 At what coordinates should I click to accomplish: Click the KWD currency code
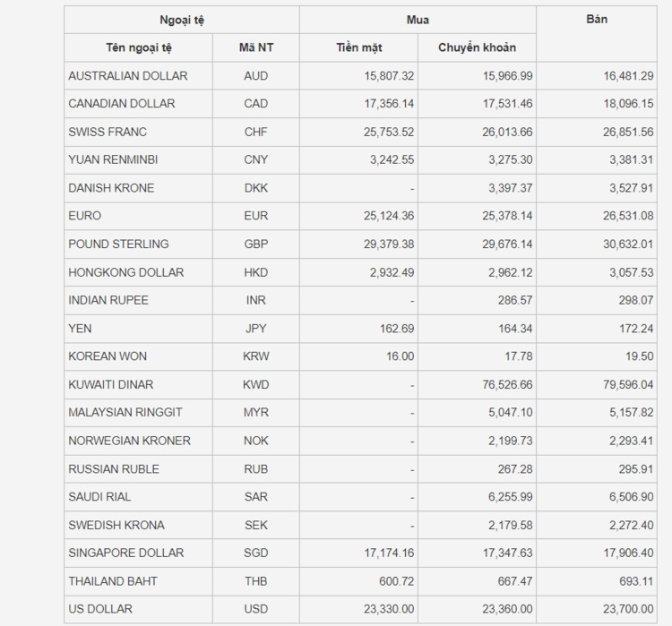(256, 385)
